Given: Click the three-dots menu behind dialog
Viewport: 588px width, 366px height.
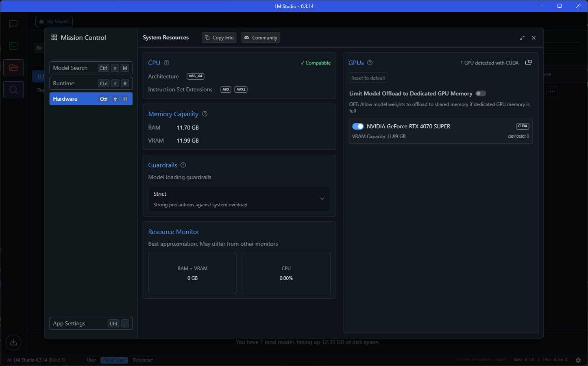Looking at the screenshot, I should coord(552,92).
